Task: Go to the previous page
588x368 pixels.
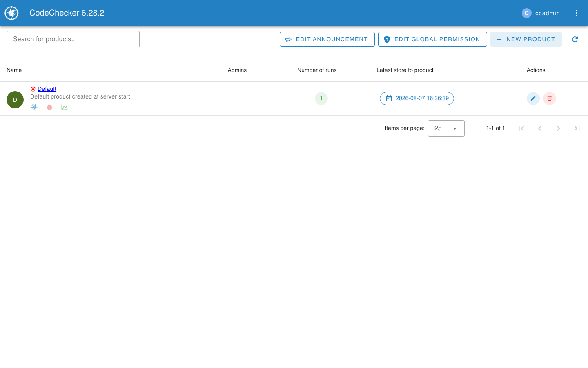Action: [540, 128]
